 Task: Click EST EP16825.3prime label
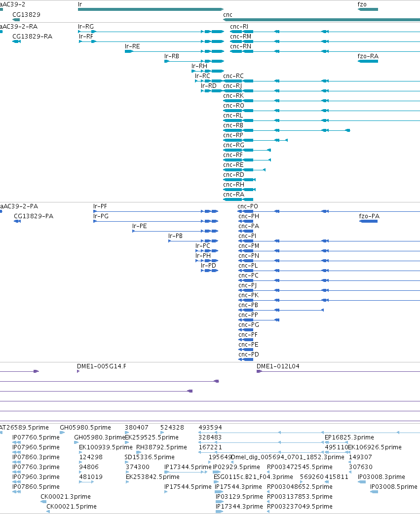click(349, 437)
